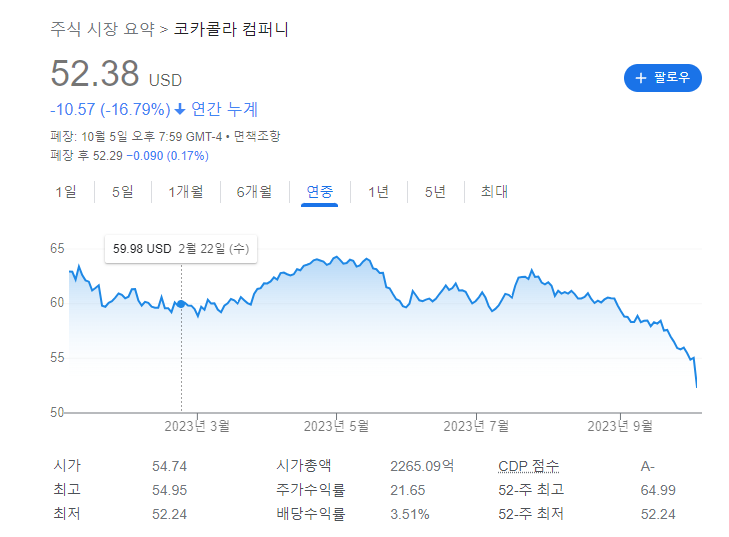Click the 최저 value 52.24 in first column
Screen dimensions: 729x537
[169, 514]
